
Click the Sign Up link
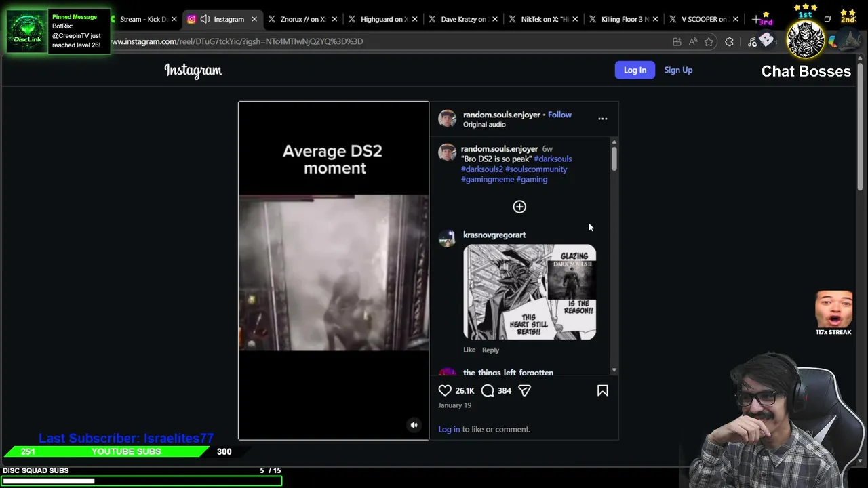click(x=678, y=70)
